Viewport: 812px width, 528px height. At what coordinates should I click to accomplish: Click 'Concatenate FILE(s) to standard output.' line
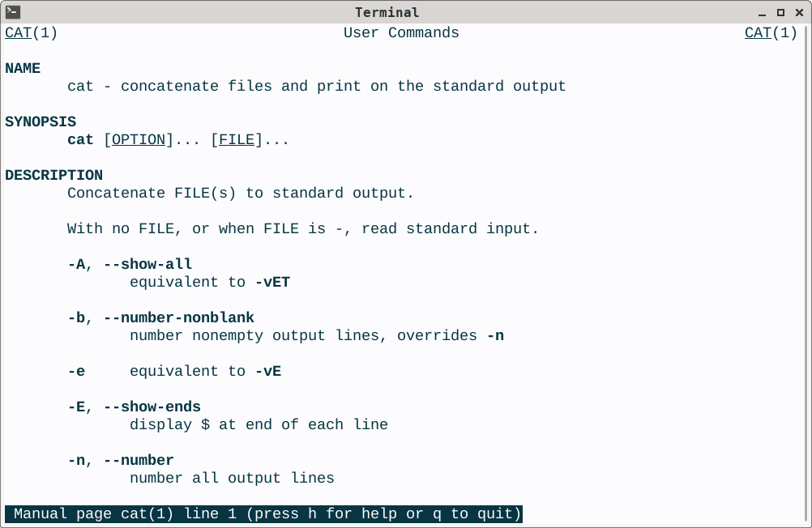[x=241, y=193]
